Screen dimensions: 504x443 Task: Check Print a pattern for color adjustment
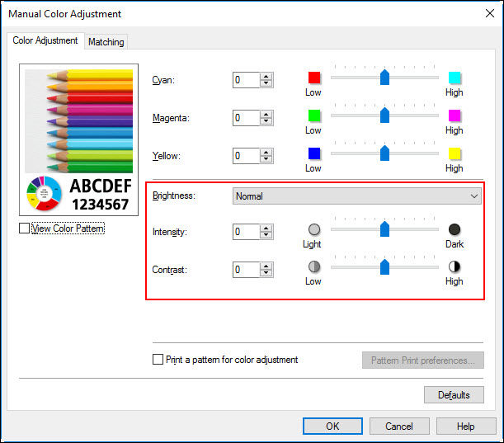coord(158,360)
